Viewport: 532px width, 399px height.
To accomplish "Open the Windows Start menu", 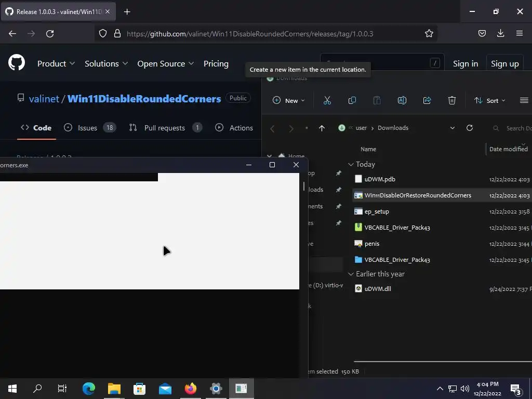I will [x=12, y=389].
